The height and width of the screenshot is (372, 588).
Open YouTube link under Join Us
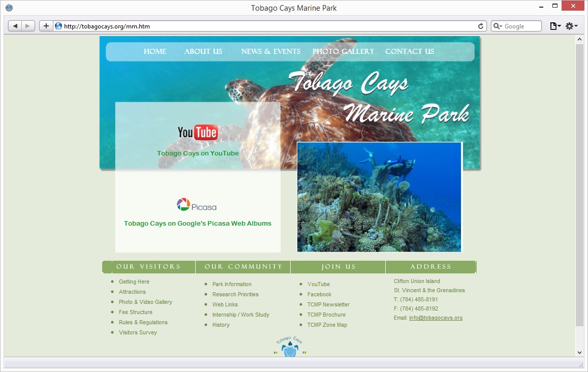[318, 284]
